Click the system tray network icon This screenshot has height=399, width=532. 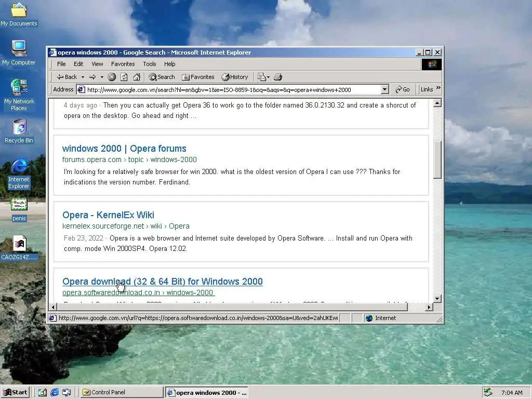coord(488,393)
